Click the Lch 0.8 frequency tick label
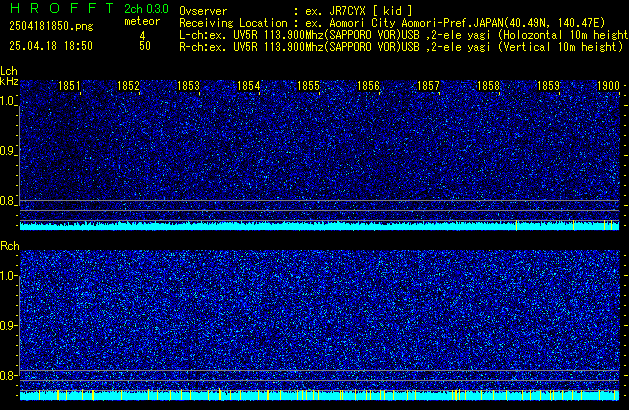 coord(7,201)
